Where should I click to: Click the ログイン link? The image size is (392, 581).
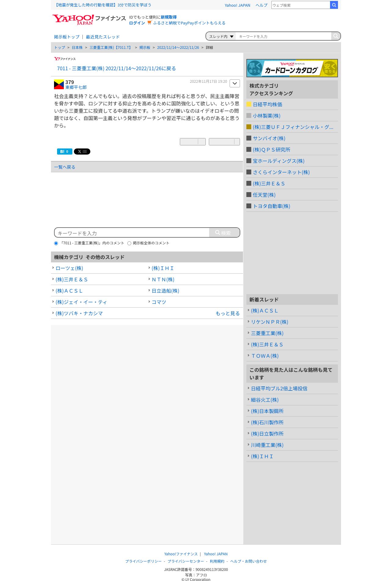pos(137,23)
